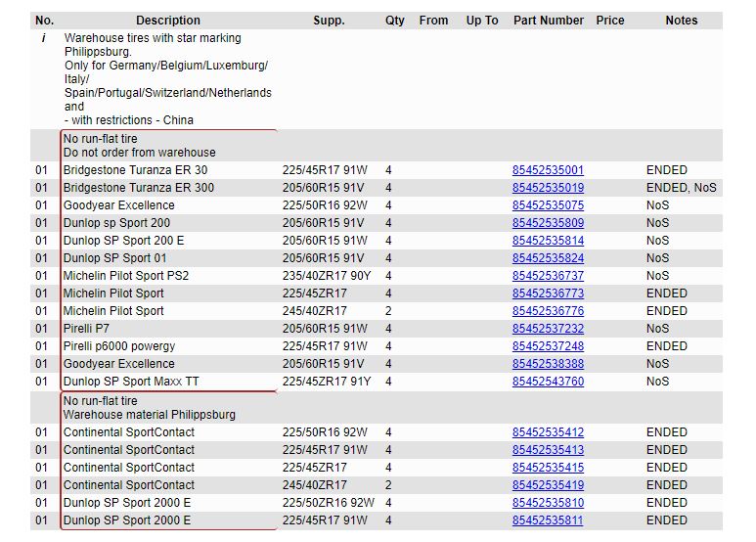This screenshot has height=542, width=756.
Task: Click the From column header
Action: click(433, 21)
